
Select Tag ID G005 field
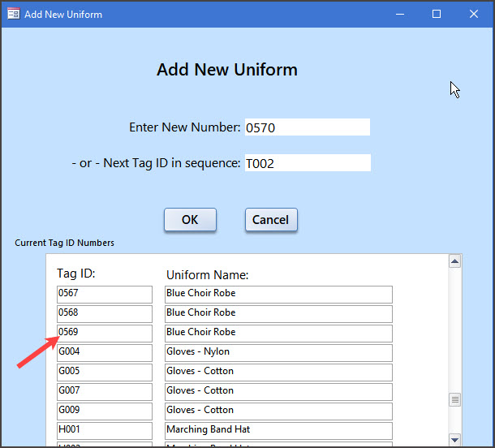[105, 372]
